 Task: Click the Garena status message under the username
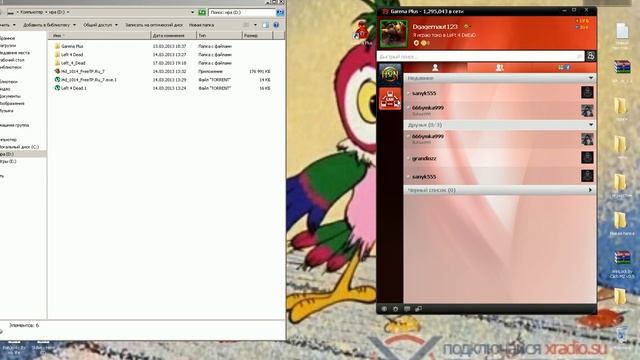pyautogui.click(x=444, y=36)
